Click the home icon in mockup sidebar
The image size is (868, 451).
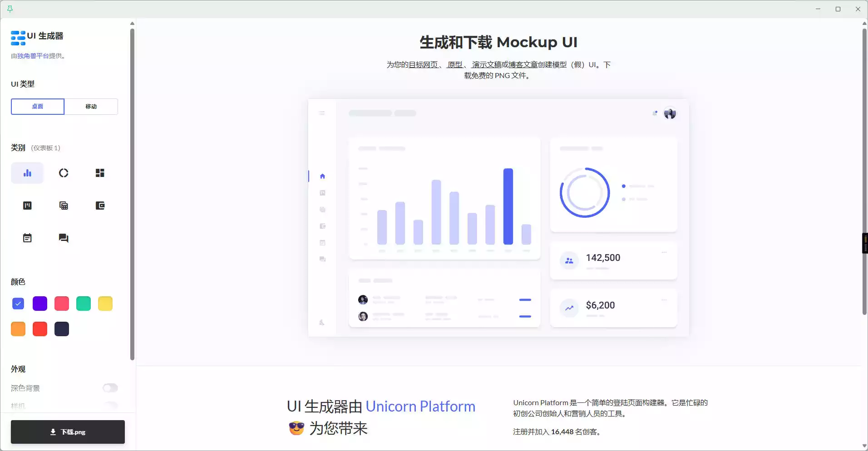322,176
